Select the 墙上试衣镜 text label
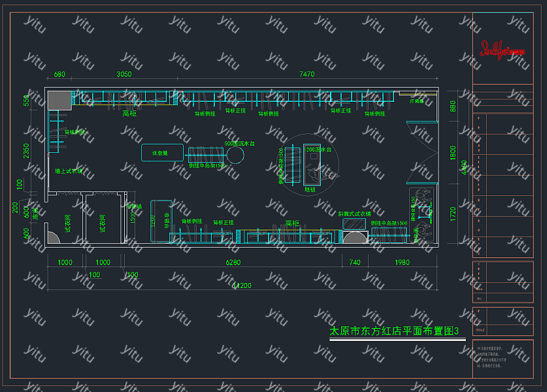Image resolution: width=547 pixels, height=392 pixels. tap(69, 171)
